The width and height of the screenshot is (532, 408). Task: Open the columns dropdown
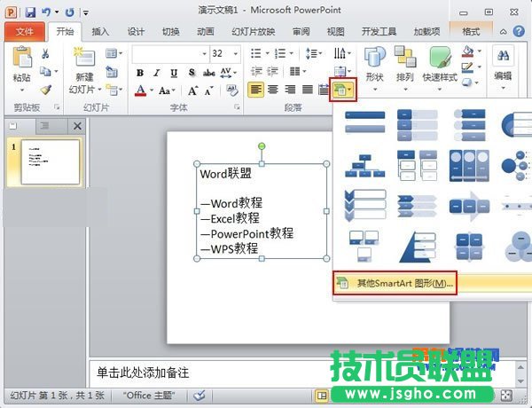[298, 71]
